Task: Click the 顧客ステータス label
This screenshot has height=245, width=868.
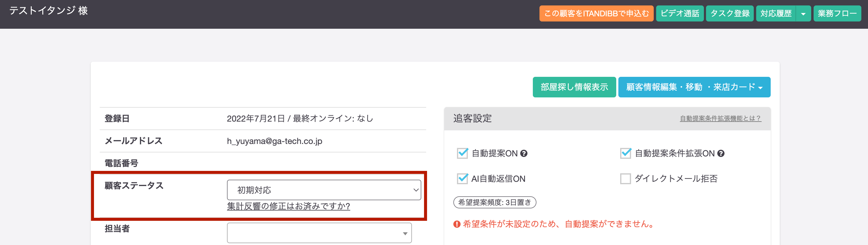Action: tap(134, 186)
